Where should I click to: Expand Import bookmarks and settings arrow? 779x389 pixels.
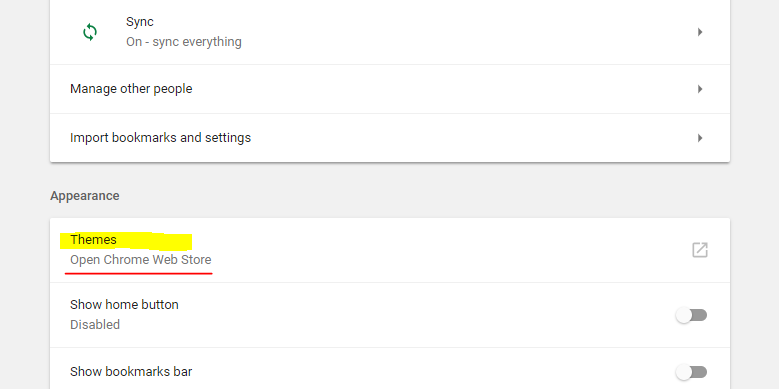[700, 138]
